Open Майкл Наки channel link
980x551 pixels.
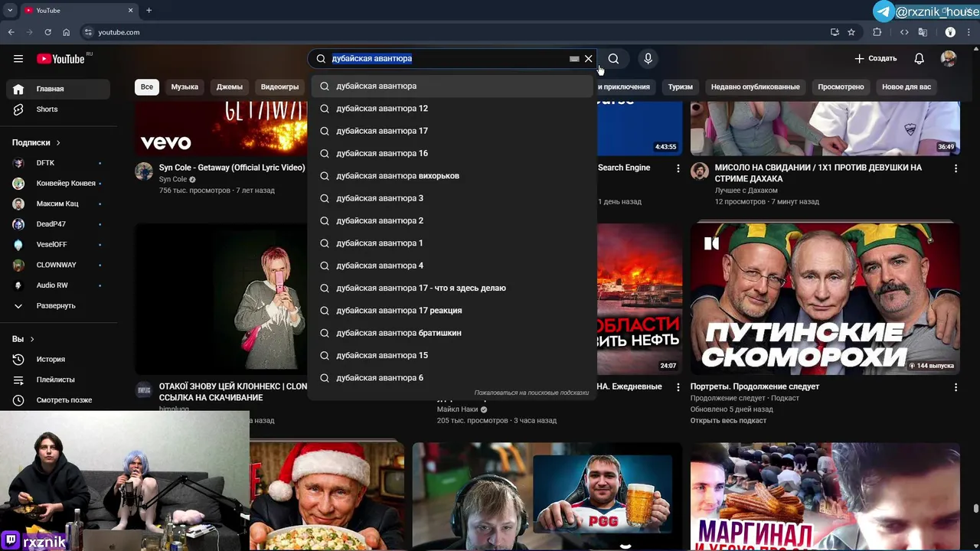click(x=458, y=409)
